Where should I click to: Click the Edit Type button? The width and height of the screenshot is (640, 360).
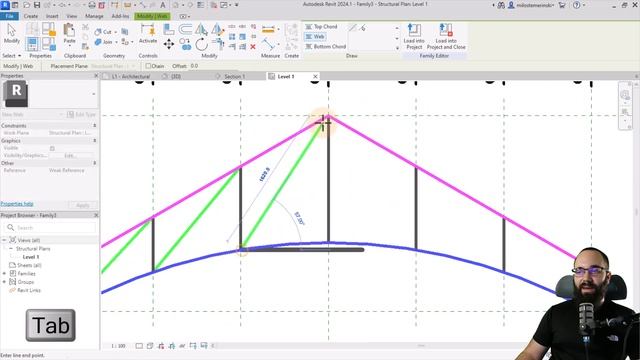pos(82,115)
